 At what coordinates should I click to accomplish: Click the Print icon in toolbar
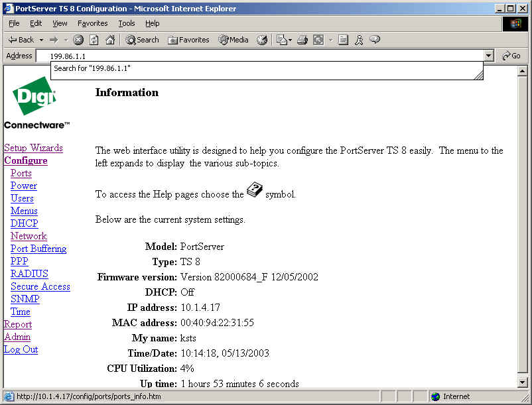click(x=302, y=40)
